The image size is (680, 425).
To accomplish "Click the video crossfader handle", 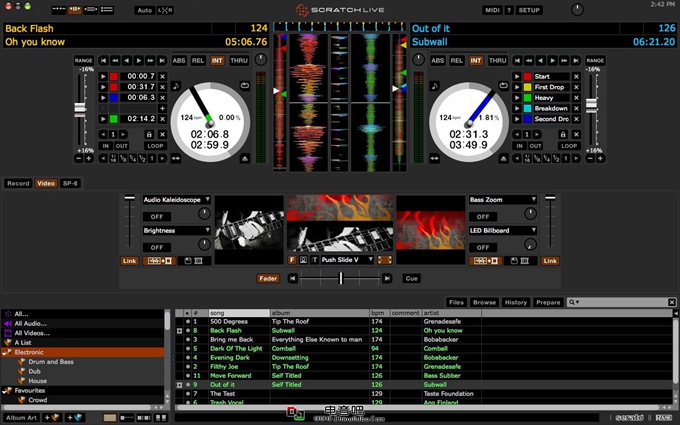I will (x=341, y=278).
